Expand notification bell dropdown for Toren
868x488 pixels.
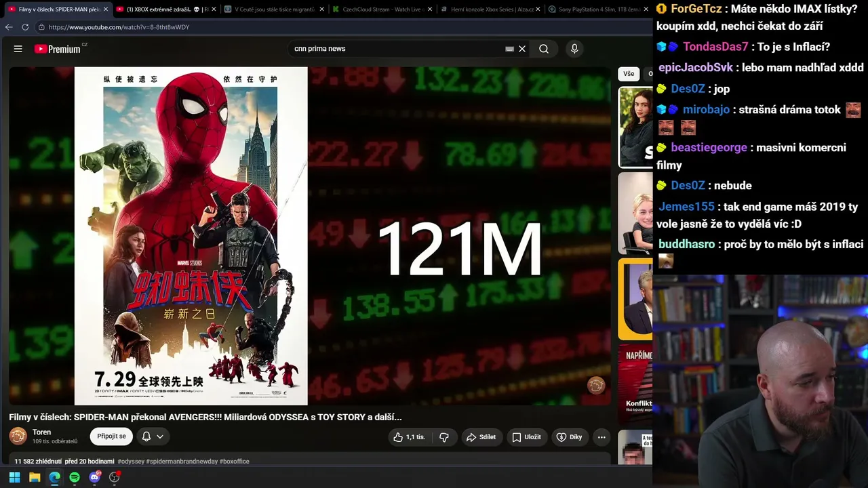(x=152, y=436)
